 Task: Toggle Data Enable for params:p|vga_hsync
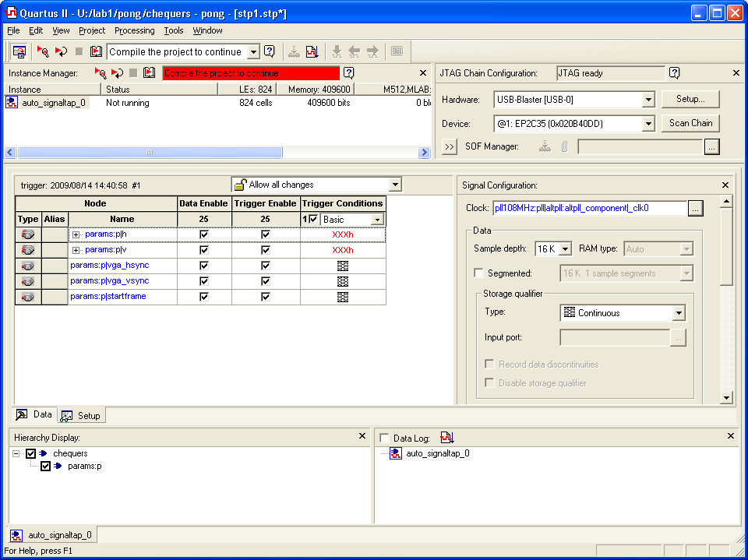click(204, 266)
